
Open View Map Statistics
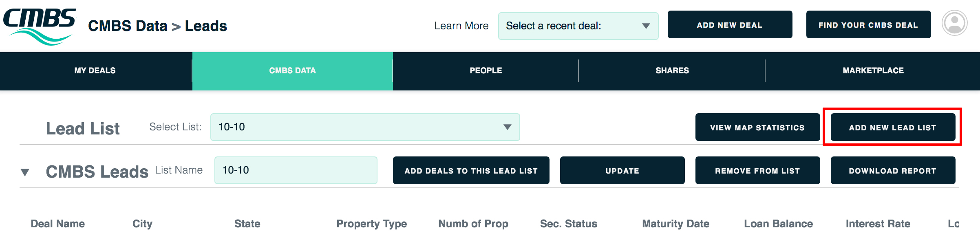[x=757, y=128]
